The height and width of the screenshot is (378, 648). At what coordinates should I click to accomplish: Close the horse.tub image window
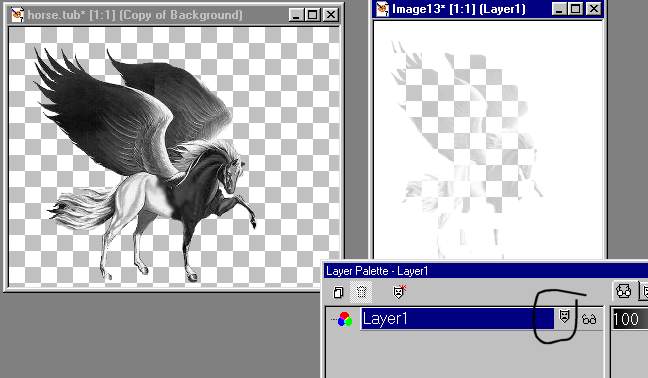331,15
